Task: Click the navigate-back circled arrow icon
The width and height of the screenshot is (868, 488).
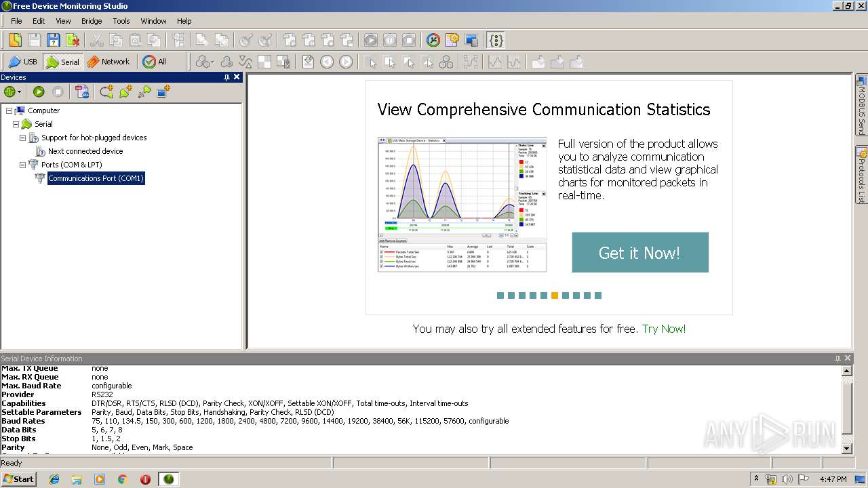Action: click(x=327, y=62)
